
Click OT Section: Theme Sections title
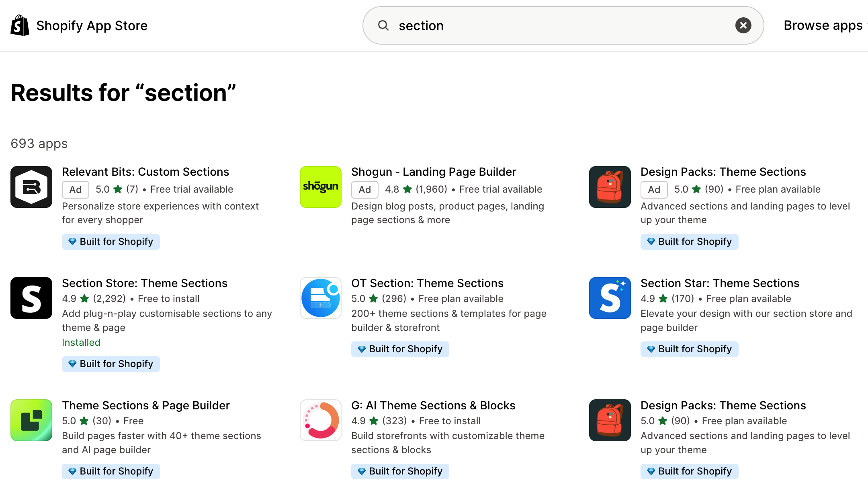coord(427,283)
